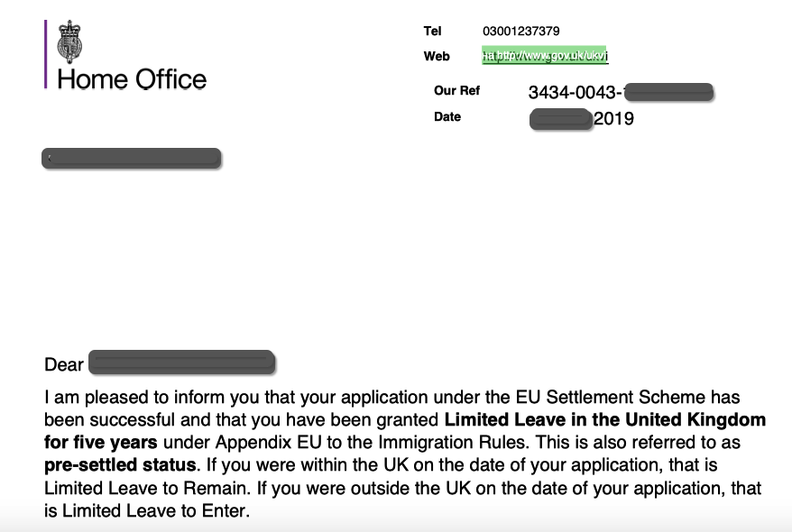Click the Our Ref label
Viewport: 792px width, 532px height.
(x=457, y=91)
